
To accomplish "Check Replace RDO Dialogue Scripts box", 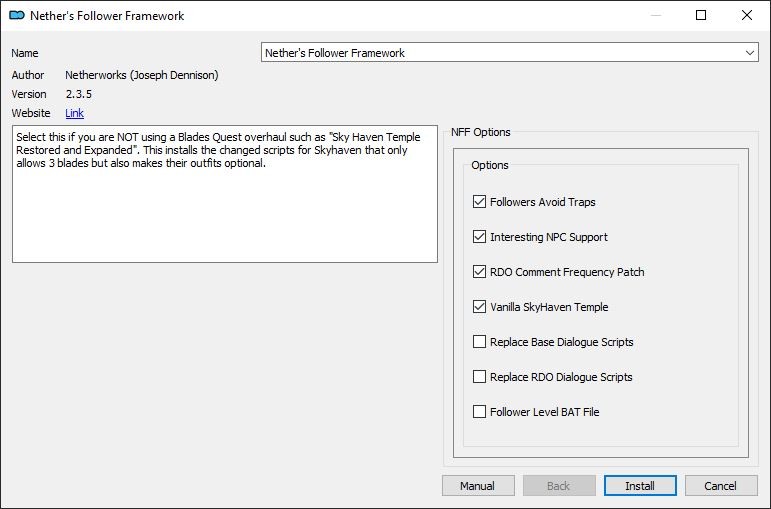I will (479, 376).
